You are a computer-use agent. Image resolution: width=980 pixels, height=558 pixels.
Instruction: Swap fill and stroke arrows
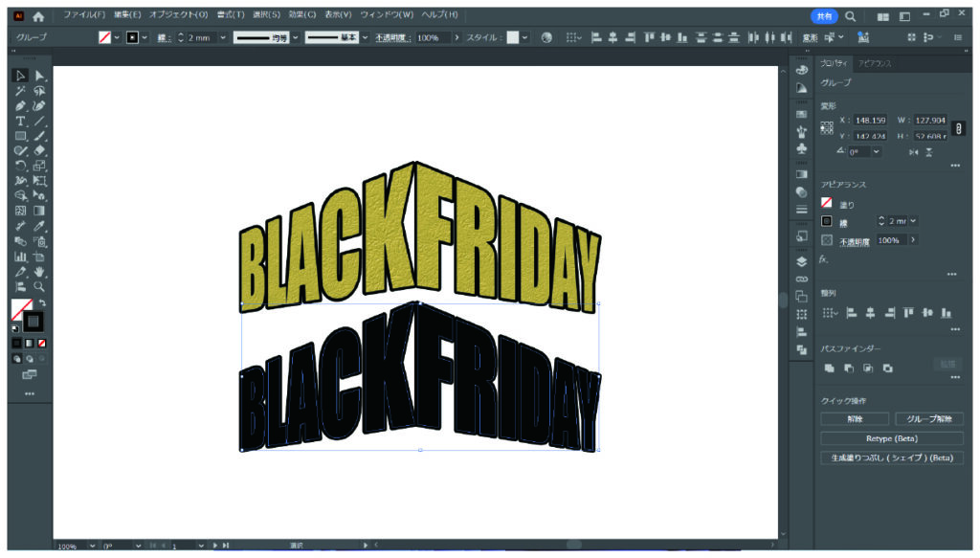click(42, 303)
